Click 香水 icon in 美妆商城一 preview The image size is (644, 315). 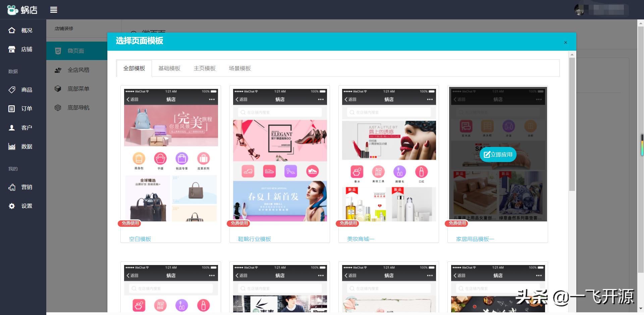[357, 172]
